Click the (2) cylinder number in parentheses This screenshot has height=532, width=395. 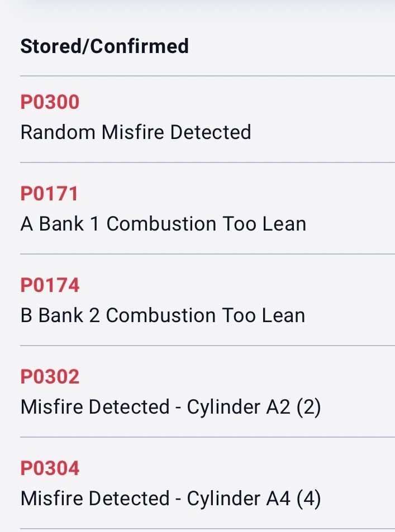click(x=309, y=407)
